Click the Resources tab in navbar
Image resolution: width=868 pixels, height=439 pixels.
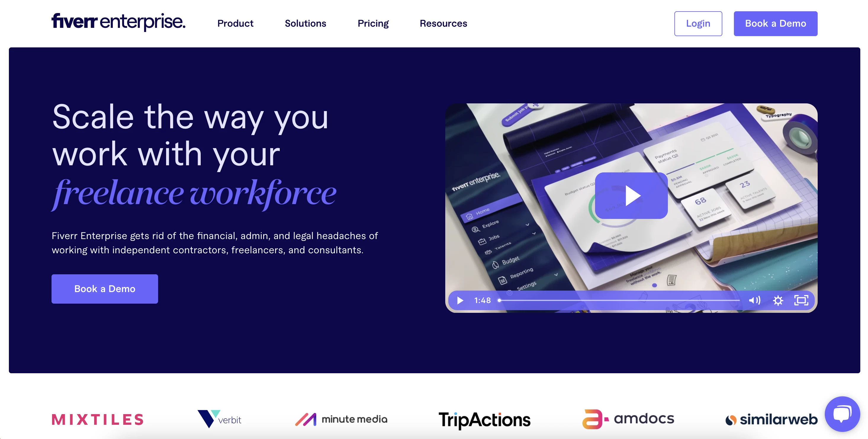[443, 23]
